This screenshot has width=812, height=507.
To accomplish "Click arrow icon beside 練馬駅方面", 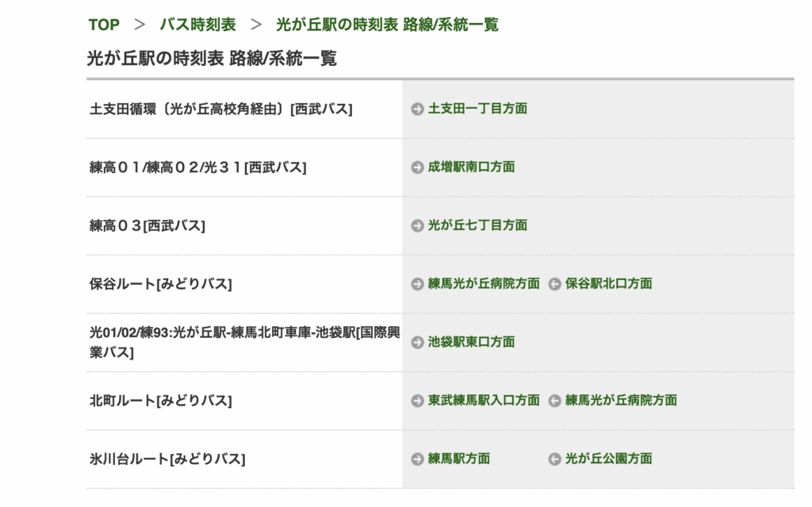I will [417, 459].
